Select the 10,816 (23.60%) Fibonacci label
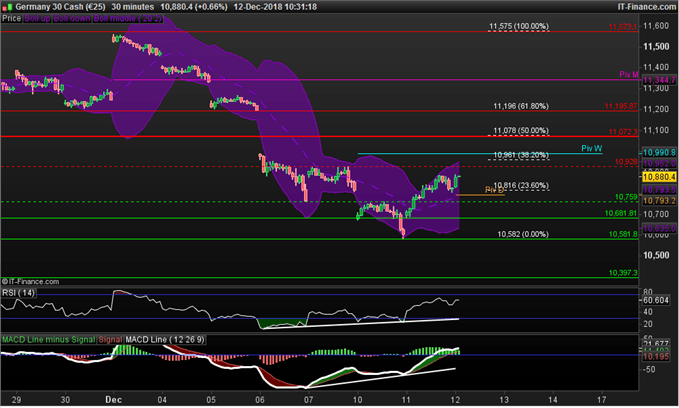 (521, 185)
